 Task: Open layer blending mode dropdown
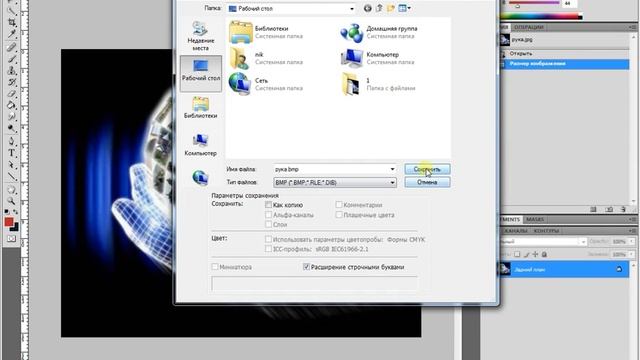582,242
